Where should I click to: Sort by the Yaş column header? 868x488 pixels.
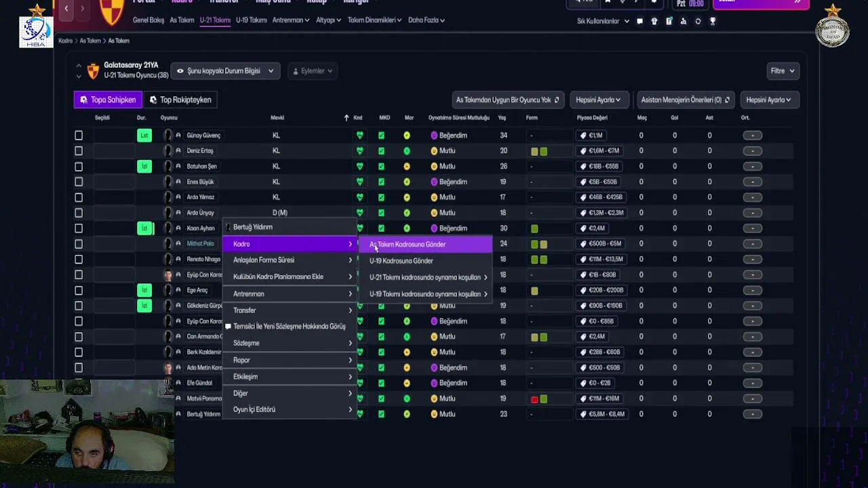point(502,118)
